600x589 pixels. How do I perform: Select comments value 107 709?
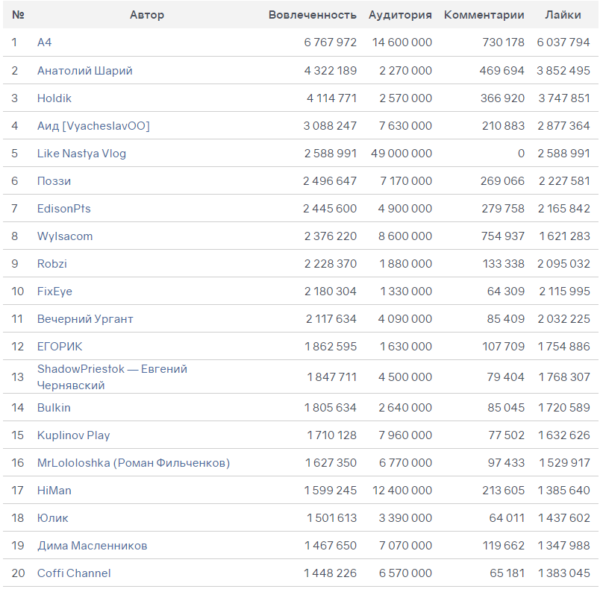[x=503, y=346]
